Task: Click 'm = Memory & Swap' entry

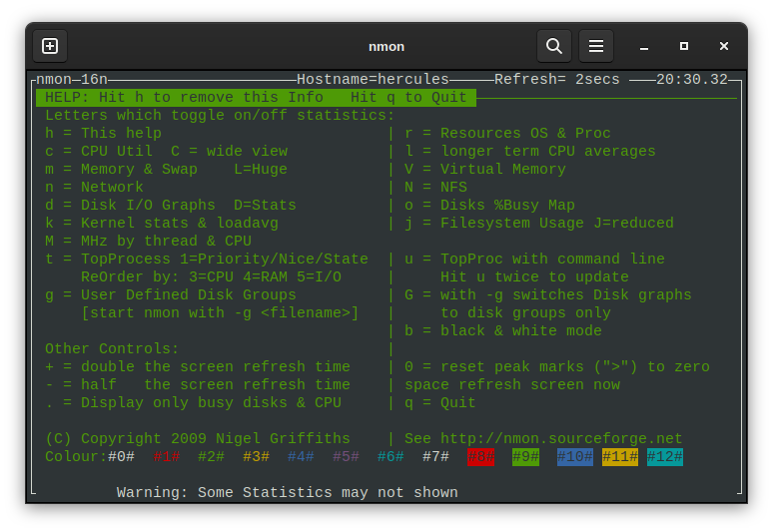Action: pyautogui.click(x=121, y=169)
